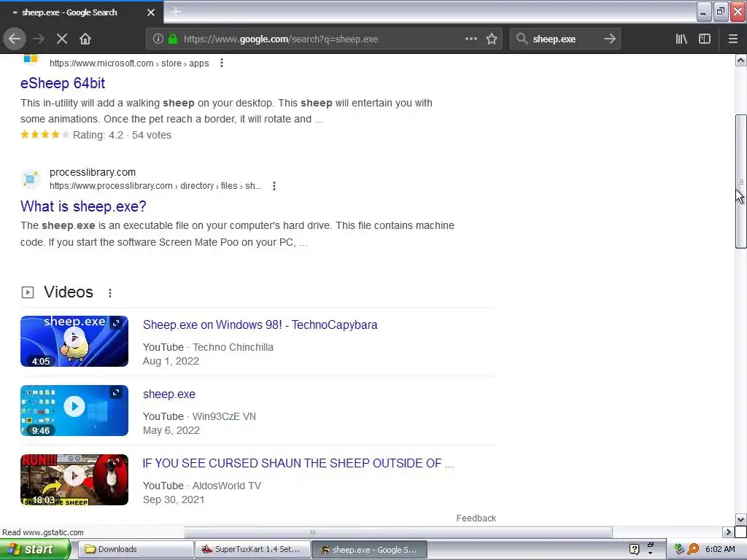The image size is (747, 560).
Task: Click the orange magnifier tray icon
Action: [x=693, y=550]
